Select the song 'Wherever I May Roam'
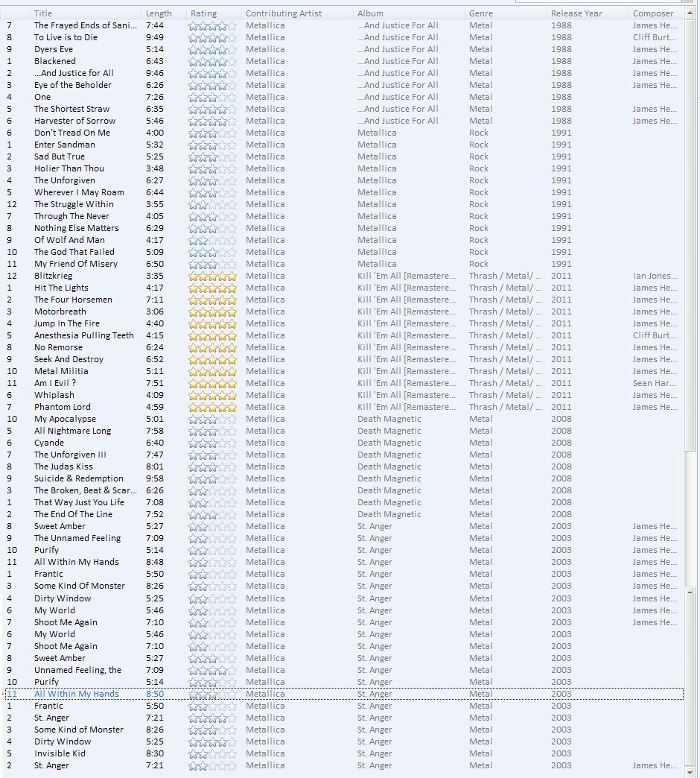 (80, 192)
